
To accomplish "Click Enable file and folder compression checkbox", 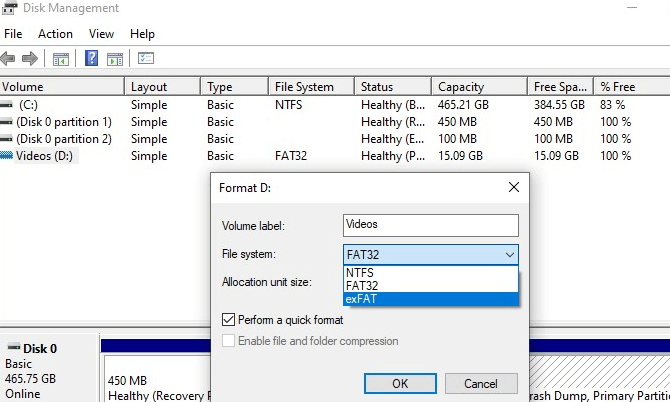I will click(x=229, y=340).
